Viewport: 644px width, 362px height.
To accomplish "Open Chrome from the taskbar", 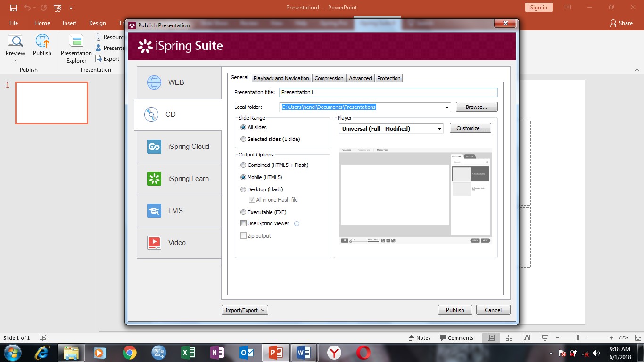I will click(130, 353).
